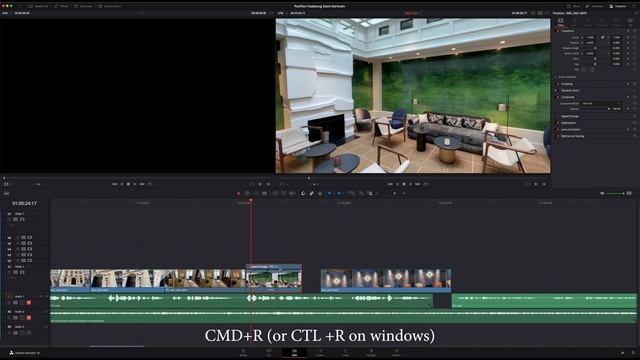Viewport: 640px width, 360px height.
Task: Mute the Audio 2 track
Action: pyautogui.click(x=29, y=318)
